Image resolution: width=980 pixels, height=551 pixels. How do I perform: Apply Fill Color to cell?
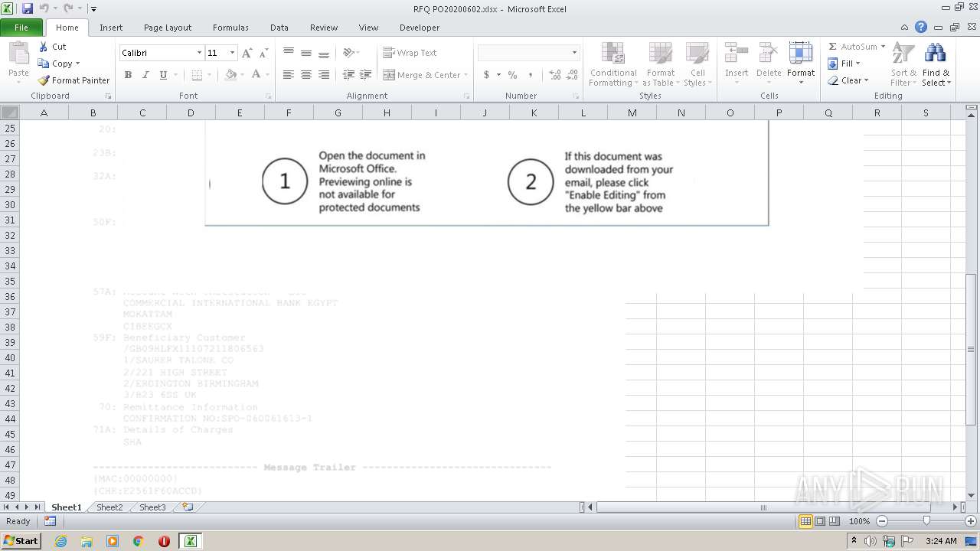click(x=230, y=75)
